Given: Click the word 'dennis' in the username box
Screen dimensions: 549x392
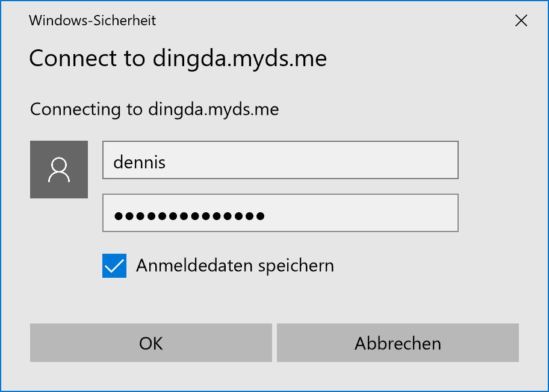Looking at the screenshot, I should click(x=139, y=162).
